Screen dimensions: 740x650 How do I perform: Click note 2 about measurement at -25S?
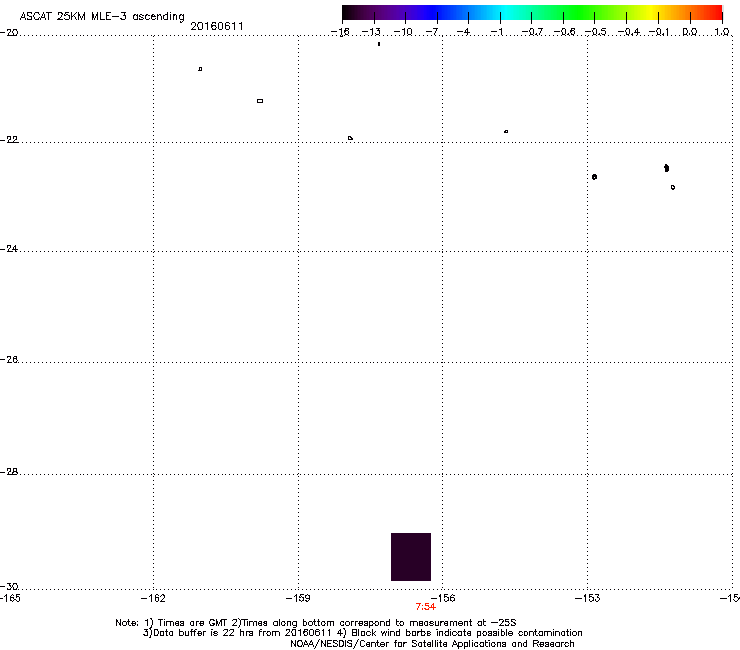click(x=374, y=623)
